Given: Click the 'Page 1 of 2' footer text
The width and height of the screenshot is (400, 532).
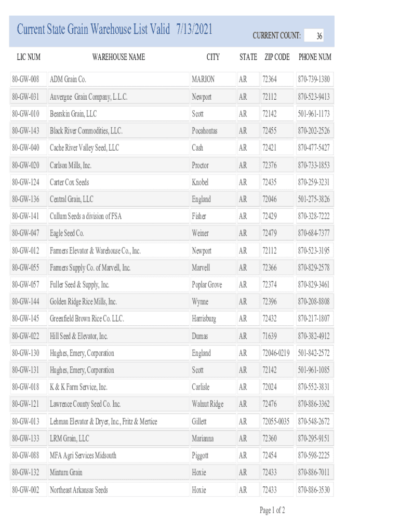Looking at the screenshot, I should (x=272, y=511).
